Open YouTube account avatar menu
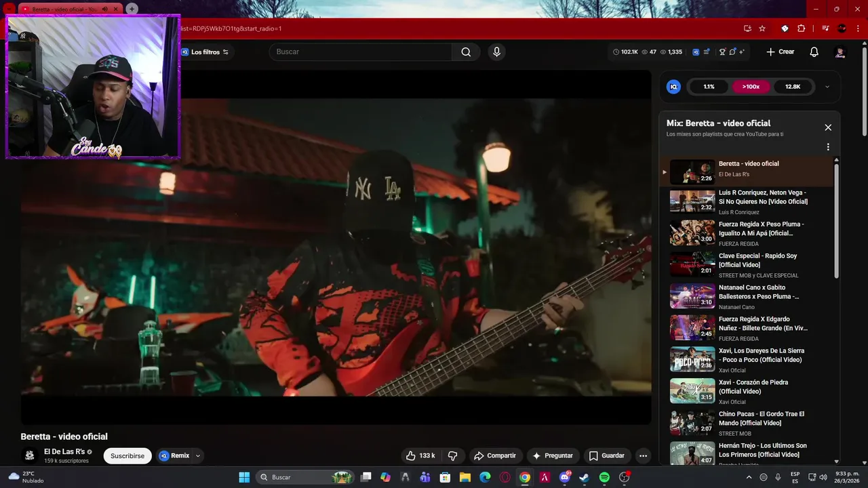 pos(840,52)
